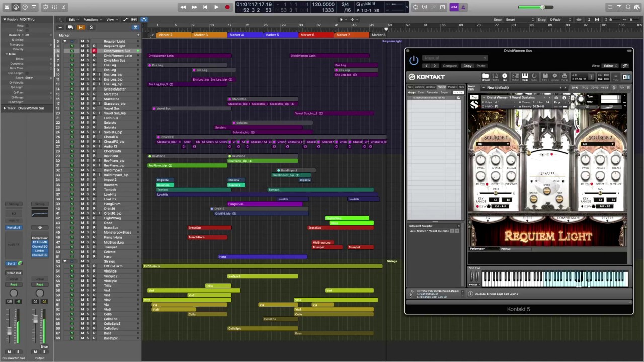Toggle the purple count-in 1234 button
Screen dimensions: 644x362
(x=454, y=7)
